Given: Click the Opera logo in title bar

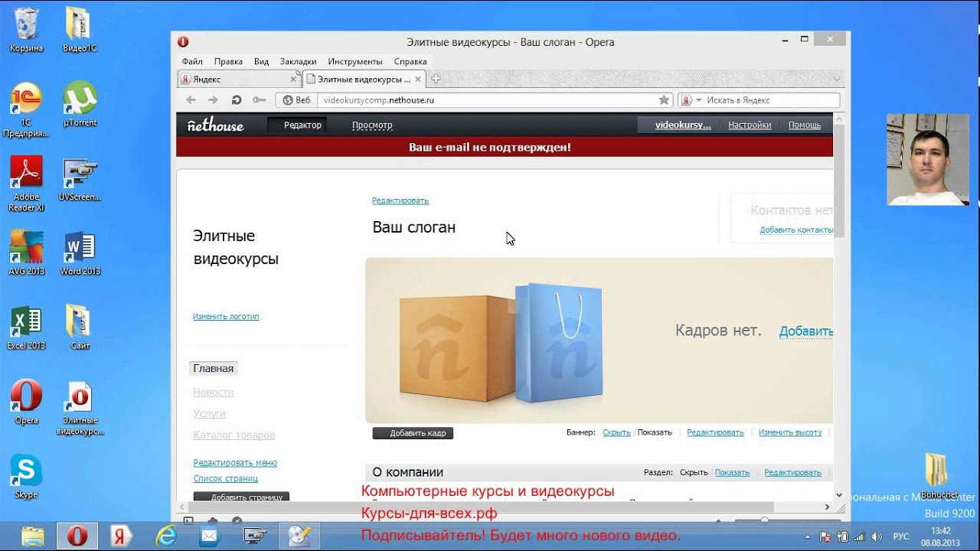Looking at the screenshot, I should (x=183, y=42).
